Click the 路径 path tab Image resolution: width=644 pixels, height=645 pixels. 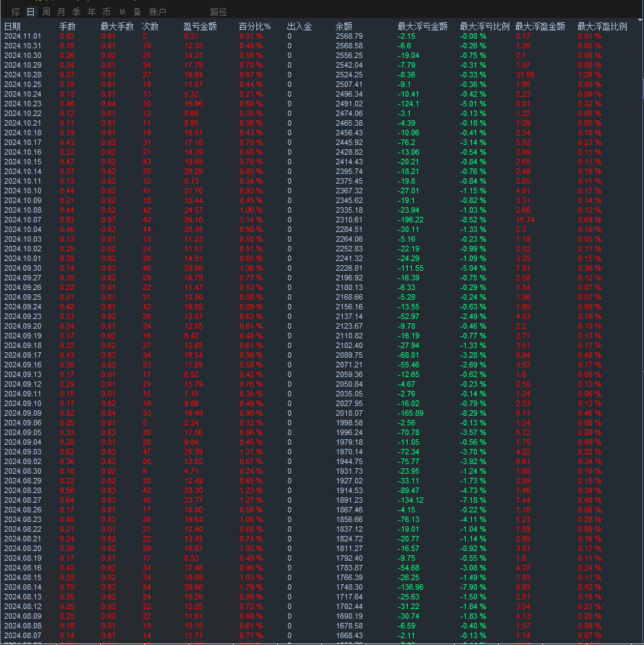(x=218, y=12)
